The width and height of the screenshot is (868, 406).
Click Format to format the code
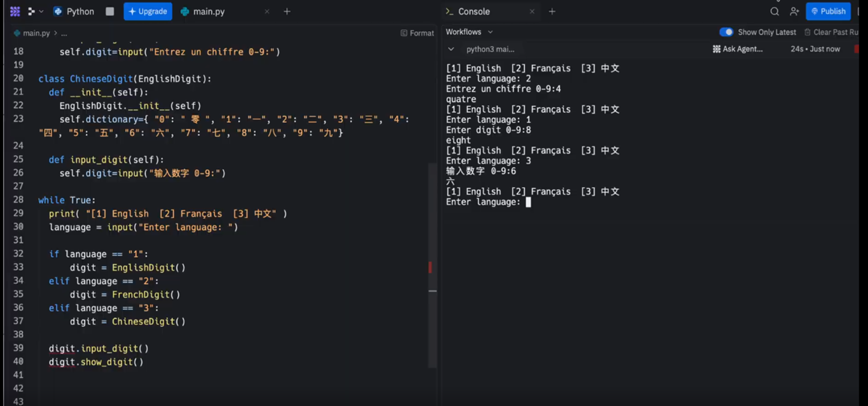click(417, 33)
